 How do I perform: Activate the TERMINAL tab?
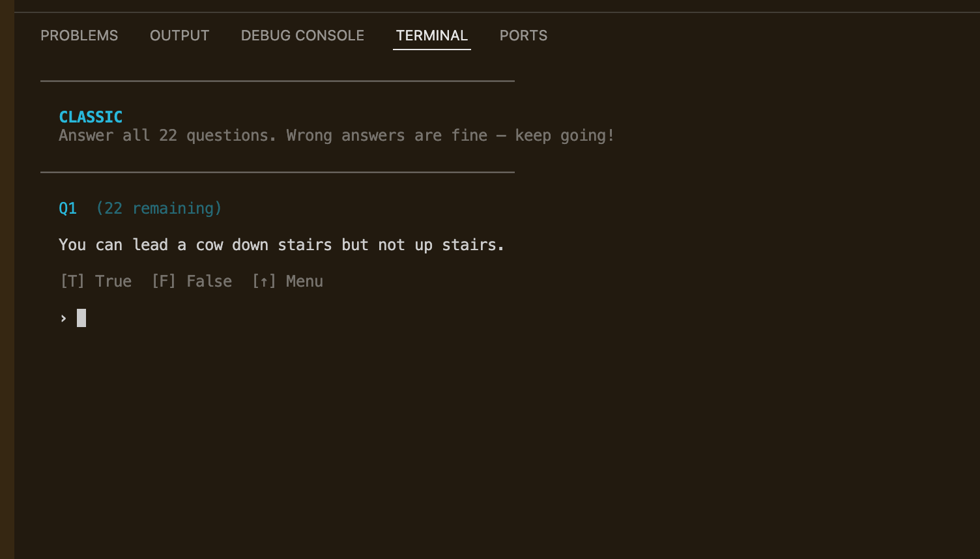[x=432, y=36]
